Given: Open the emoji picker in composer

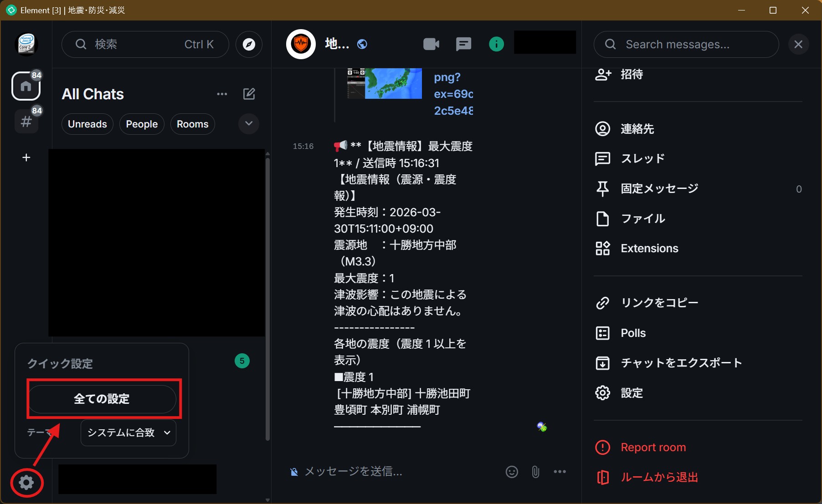Looking at the screenshot, I should click(512, 472).
